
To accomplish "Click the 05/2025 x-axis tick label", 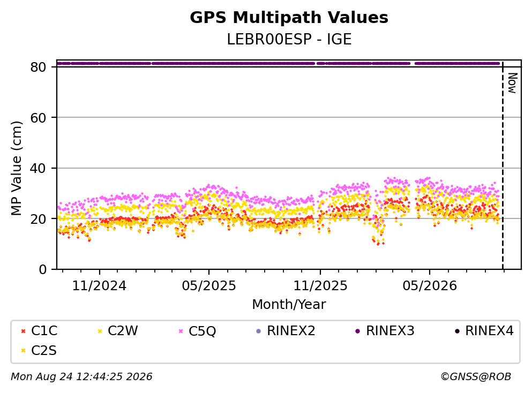I will 209,286.
